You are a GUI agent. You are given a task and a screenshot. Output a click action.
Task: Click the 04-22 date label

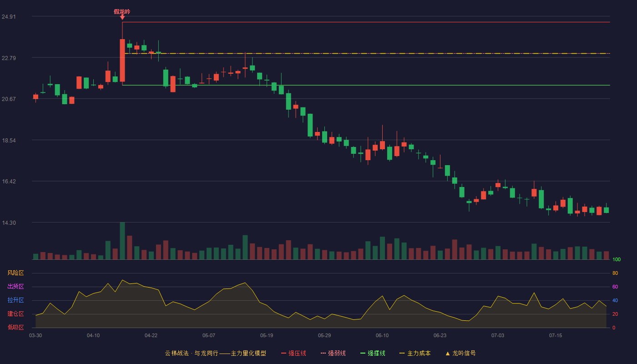(151, 335)
